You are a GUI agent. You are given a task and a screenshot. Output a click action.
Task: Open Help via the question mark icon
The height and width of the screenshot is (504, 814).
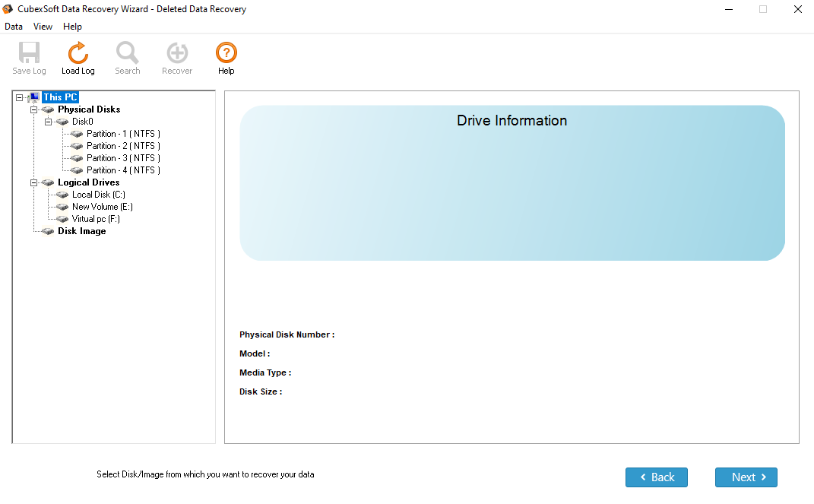pyautogui.click(x=226, y=53)
